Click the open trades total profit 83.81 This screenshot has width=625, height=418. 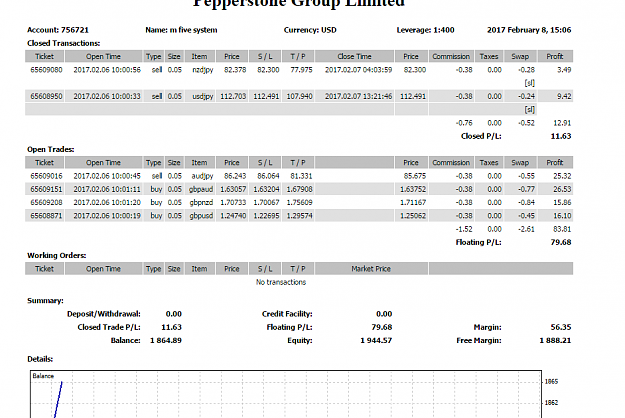(x=562, y=229)
